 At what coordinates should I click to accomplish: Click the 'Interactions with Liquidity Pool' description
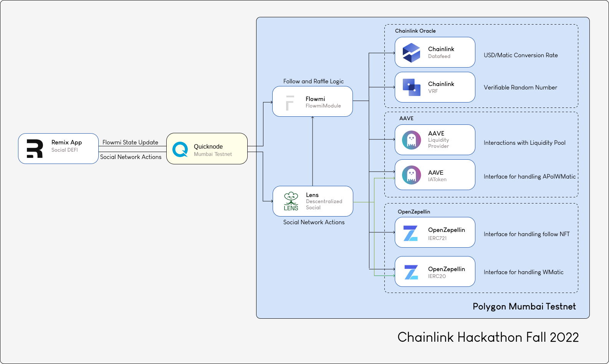[525, 143]
